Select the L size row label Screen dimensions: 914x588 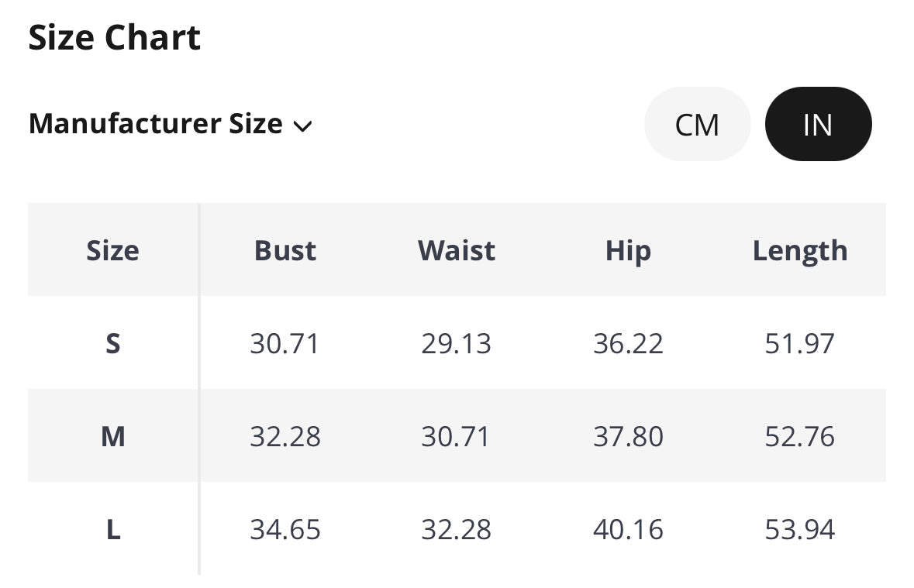pyautogui.click(x=112, y=530)
